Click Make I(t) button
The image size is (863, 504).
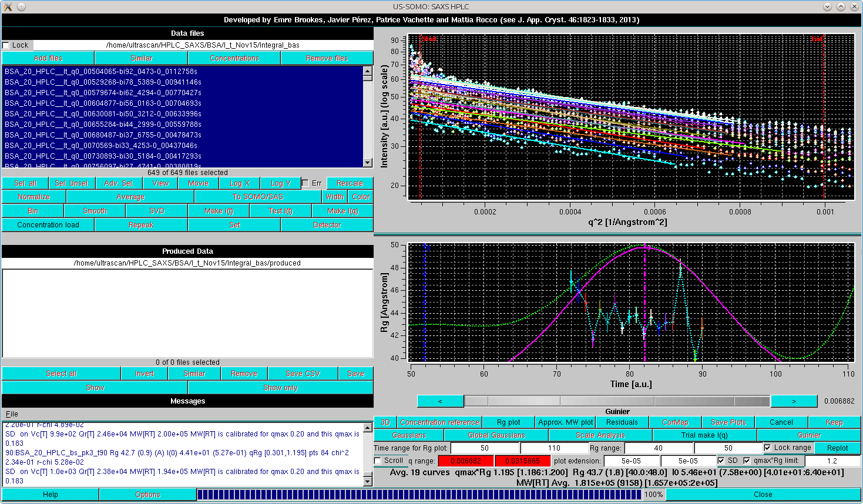coord(219,211)
